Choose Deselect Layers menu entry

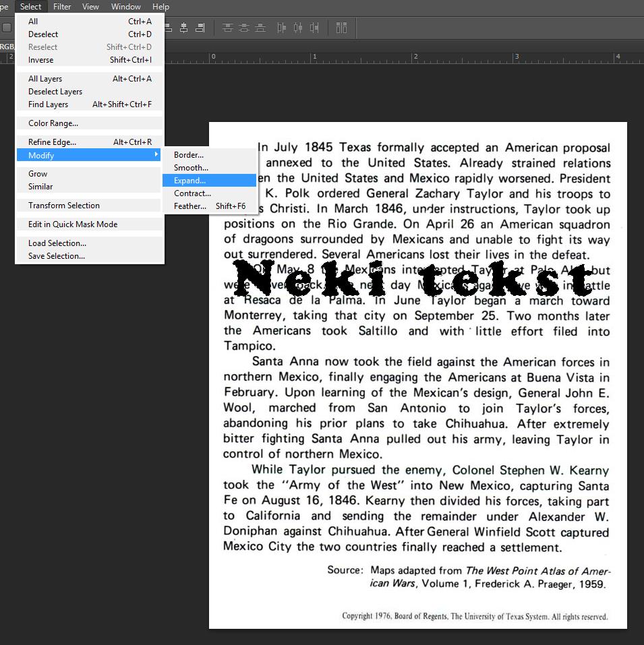click(x=90, y=91)
